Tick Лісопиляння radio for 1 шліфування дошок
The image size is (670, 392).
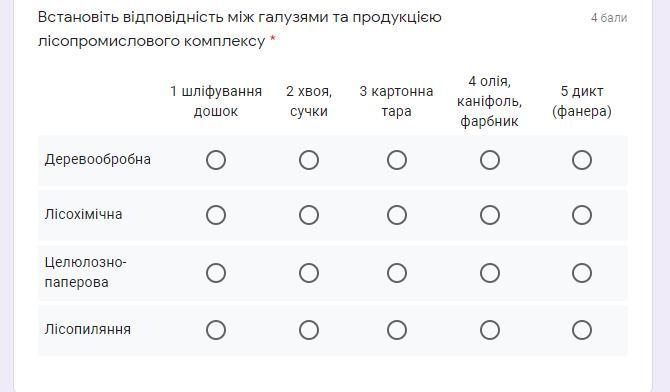click(216, 330)
